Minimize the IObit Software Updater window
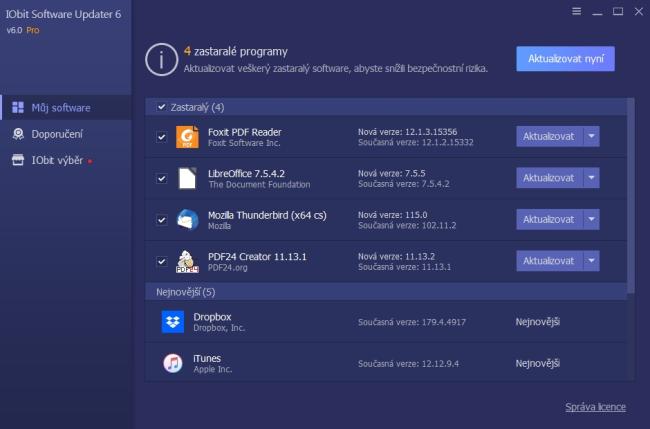Viewport: 650px width, 429px height. click(x=597, y=12)
